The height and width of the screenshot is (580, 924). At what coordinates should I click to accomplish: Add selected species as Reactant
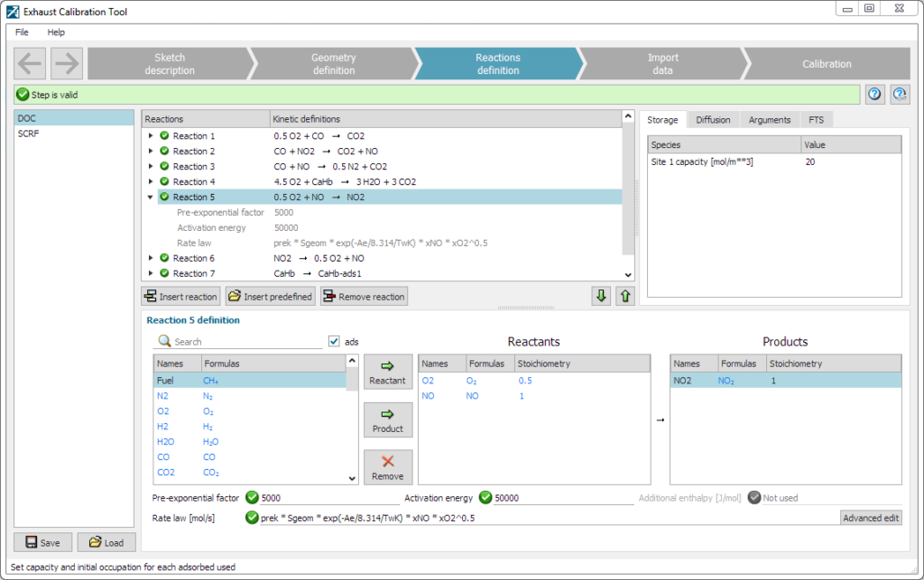388,372
